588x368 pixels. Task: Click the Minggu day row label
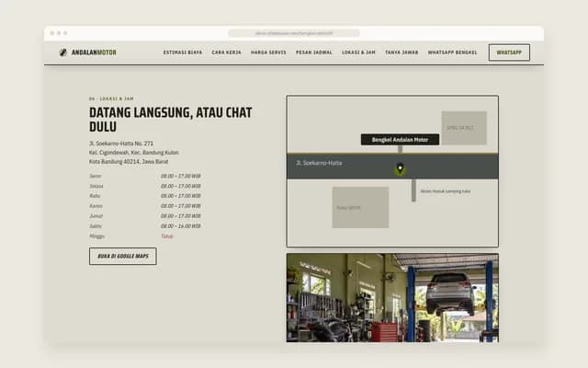click(96, 236)
